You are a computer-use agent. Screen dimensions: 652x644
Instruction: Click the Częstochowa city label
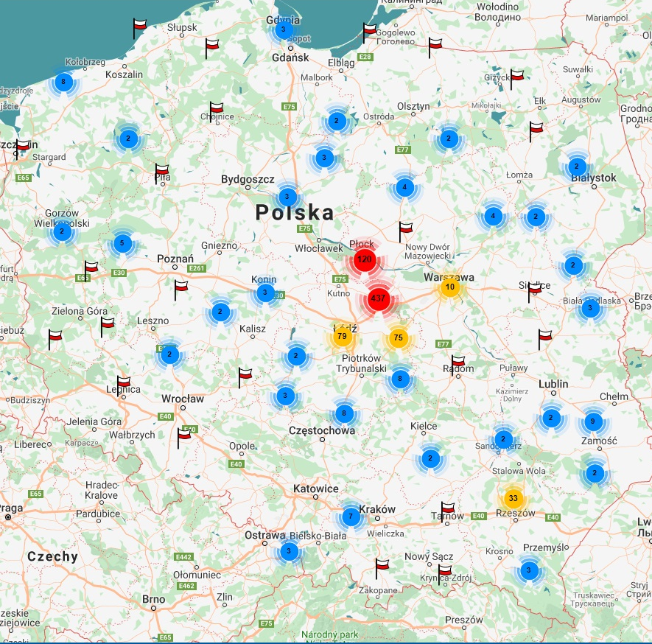(322, 431)
